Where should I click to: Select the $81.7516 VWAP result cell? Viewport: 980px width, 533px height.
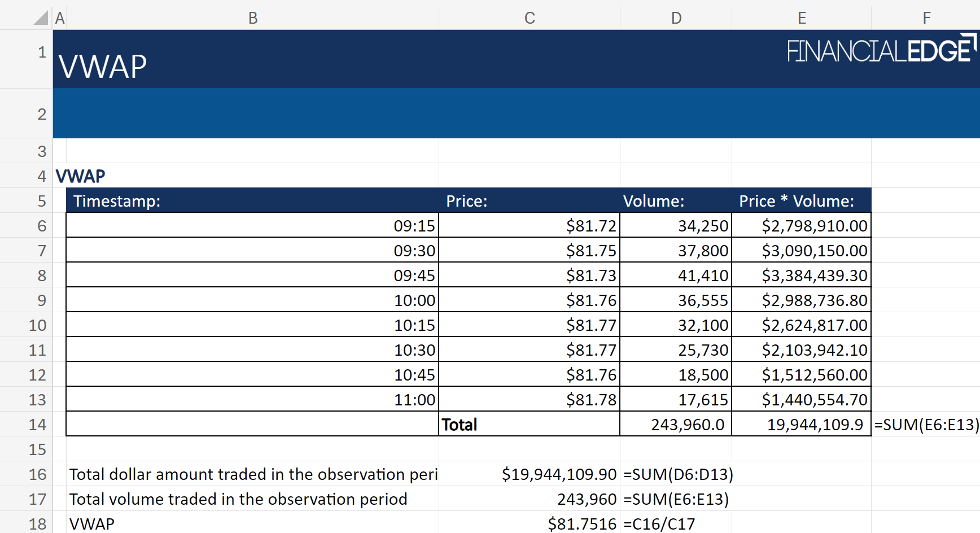pyautogui.click(x=529, y=523)
